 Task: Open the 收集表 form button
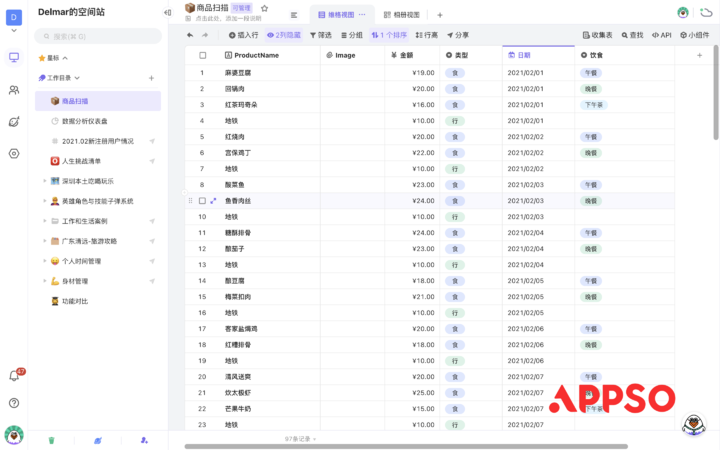(597, 35)
